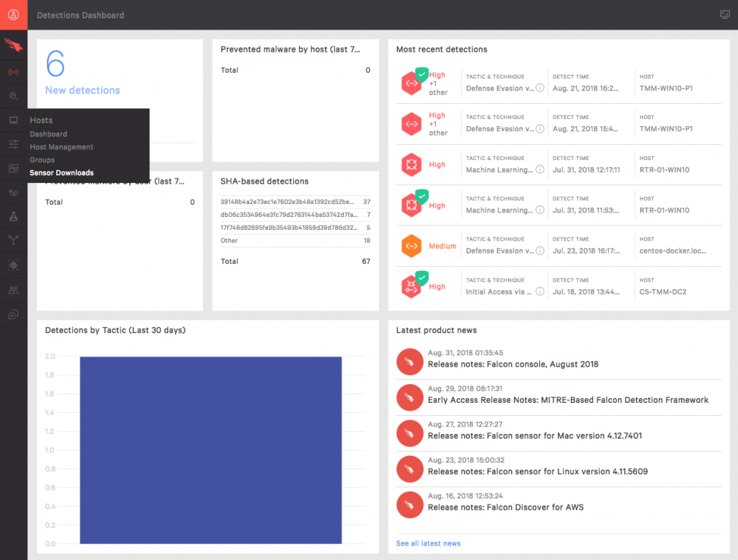Open Falcon sensor for Mac 4.12.7401 news

535,436
